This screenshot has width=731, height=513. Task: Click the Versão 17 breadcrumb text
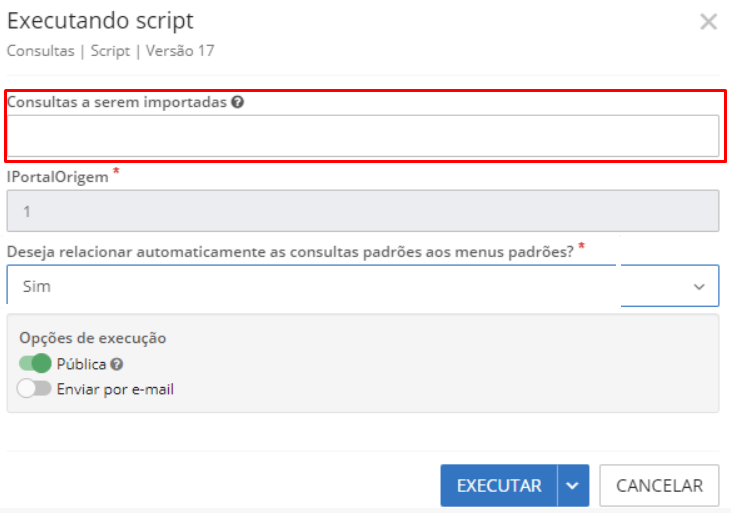180,50
